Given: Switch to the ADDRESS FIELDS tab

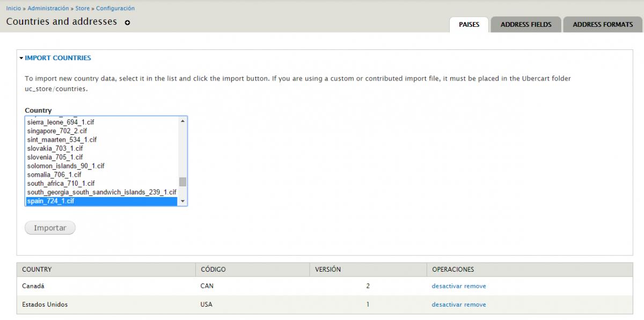Looking at the screenshot, I should 526,24.
